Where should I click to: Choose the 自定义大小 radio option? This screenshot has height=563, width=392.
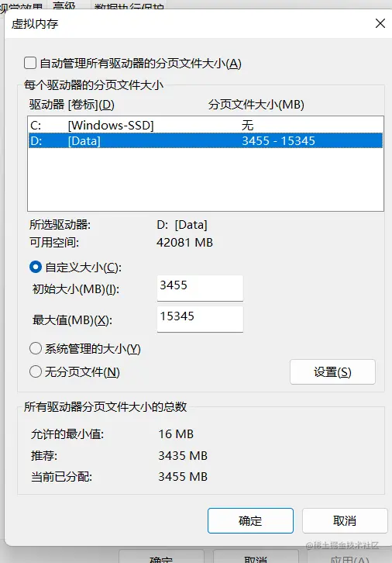tap(36, 267)
